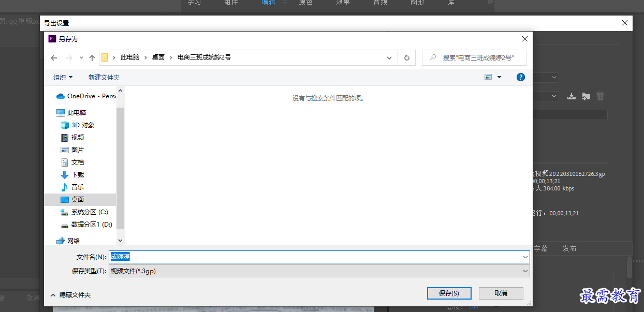The image size is (644, 312).
Task: Expand the address bar history dropdown
Action: coord(389,57)
